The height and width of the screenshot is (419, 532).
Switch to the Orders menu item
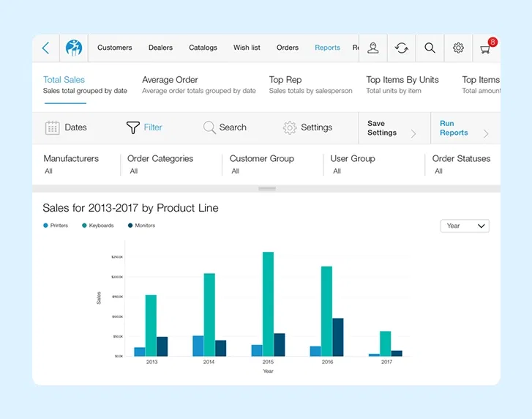click(288, 48)
